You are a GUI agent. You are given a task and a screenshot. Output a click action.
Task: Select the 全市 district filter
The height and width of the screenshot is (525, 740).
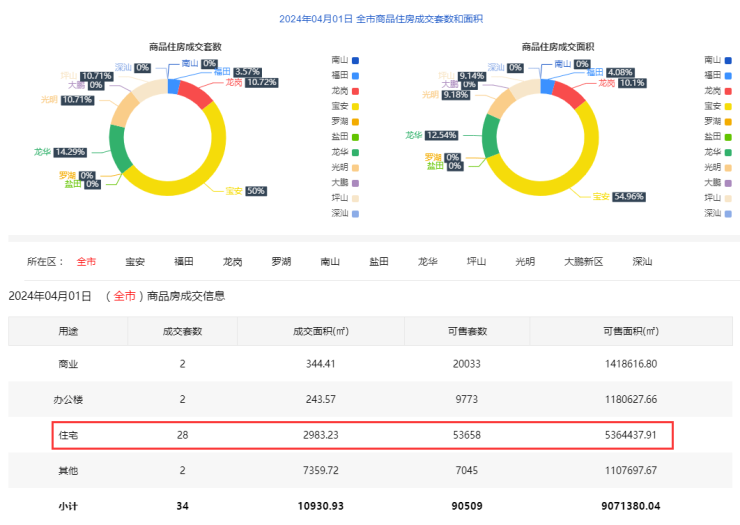click(87, 262)
